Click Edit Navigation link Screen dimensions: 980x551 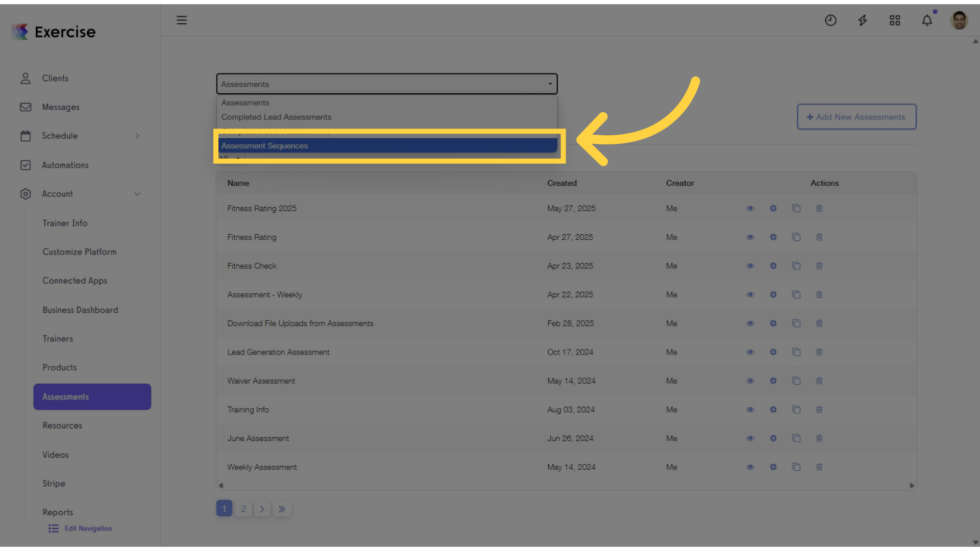pos(88,529)
